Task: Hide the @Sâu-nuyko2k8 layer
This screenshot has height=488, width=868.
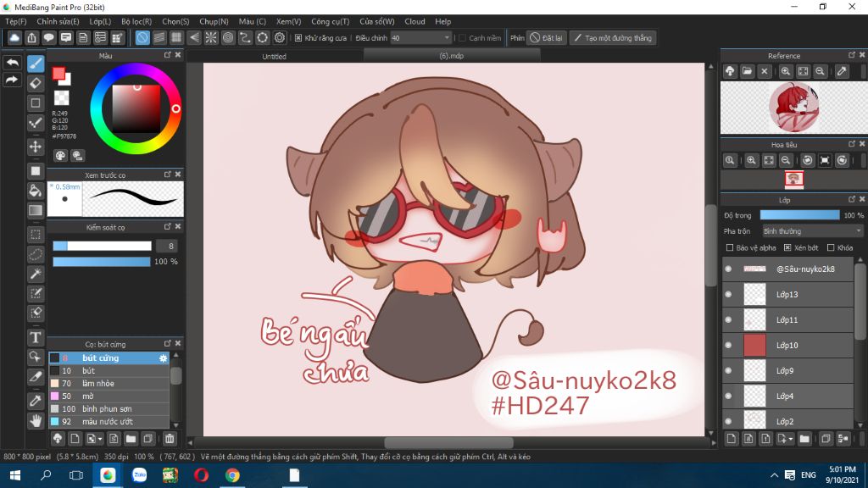Action: click(x=728, y=269)
